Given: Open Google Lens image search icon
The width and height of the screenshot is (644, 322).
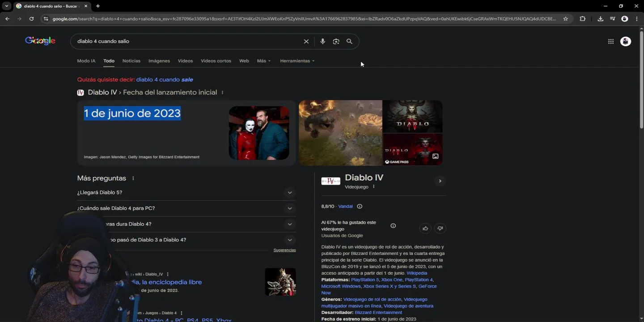Looking at the screenshot, I should click(x=336, y=41).
